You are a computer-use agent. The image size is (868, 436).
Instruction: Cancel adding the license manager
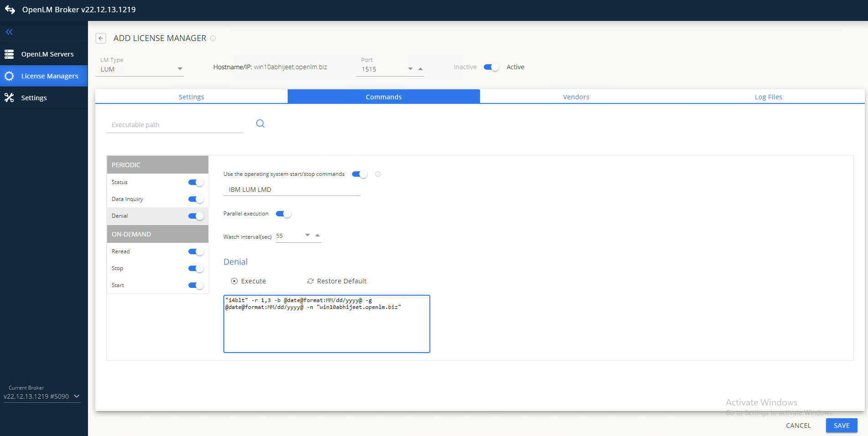pyautogui.click(x=798, y=425)
